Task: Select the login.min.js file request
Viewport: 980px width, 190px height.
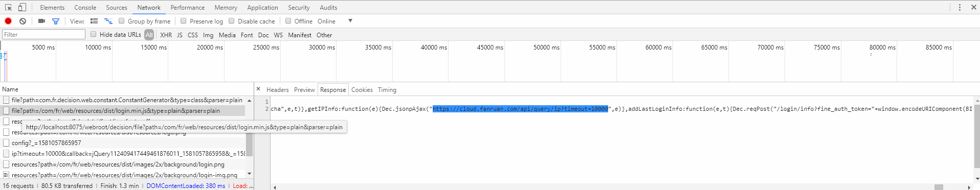Action: point(123,111)
